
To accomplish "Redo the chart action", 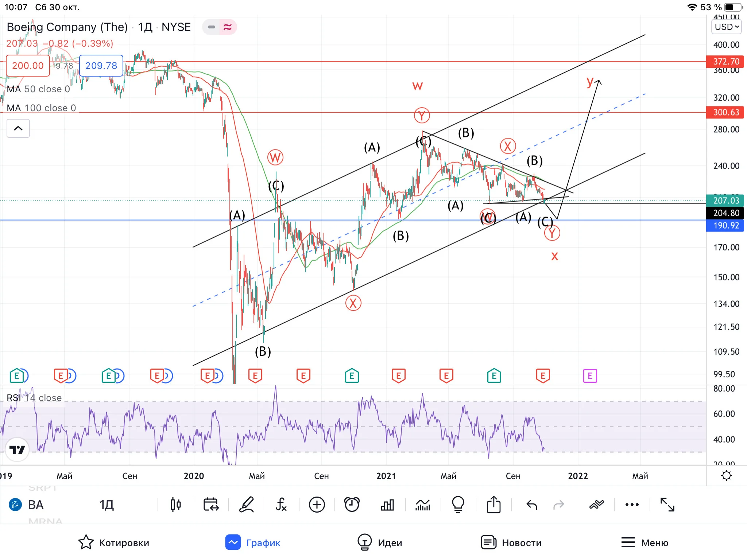I will 558,505.
